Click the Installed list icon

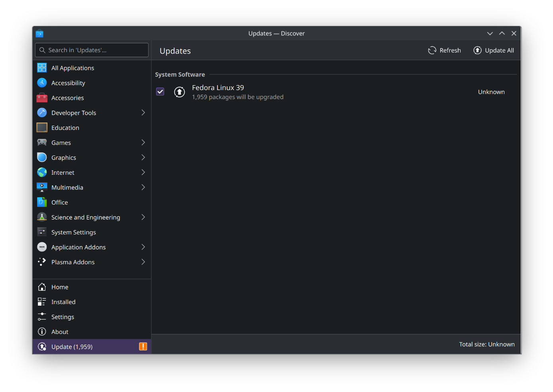click(x=42, y=302)
